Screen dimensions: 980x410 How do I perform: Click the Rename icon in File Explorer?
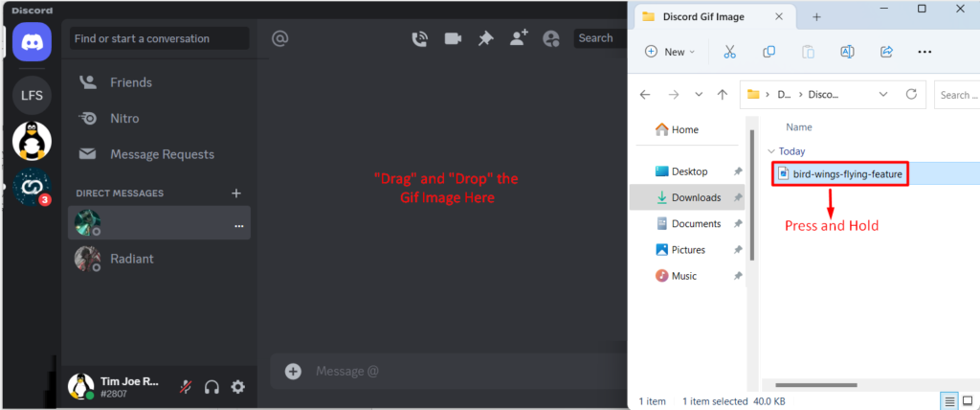coord(847,52)
